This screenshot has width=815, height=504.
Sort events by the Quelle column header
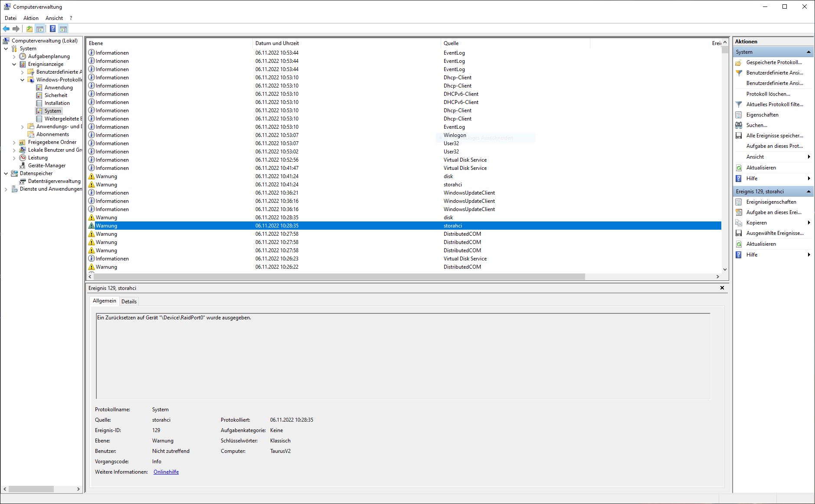(515, 43)
